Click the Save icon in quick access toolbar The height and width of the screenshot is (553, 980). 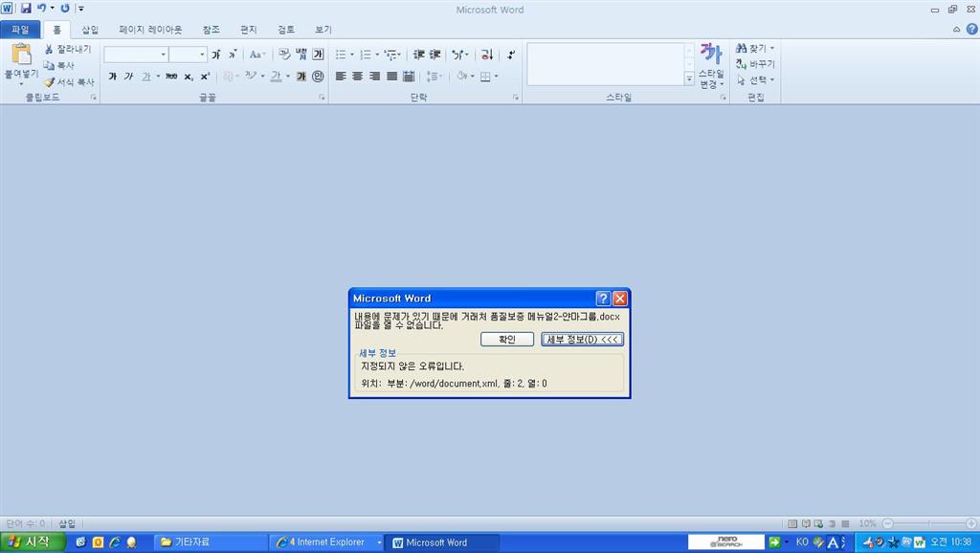coord(26,8)
